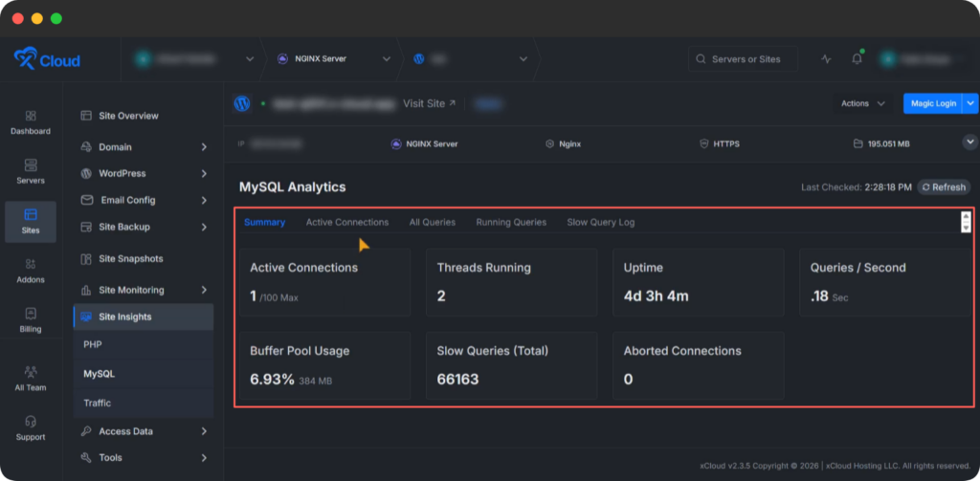
Task: Open the Actions dropdown
Action: (862, 103)
